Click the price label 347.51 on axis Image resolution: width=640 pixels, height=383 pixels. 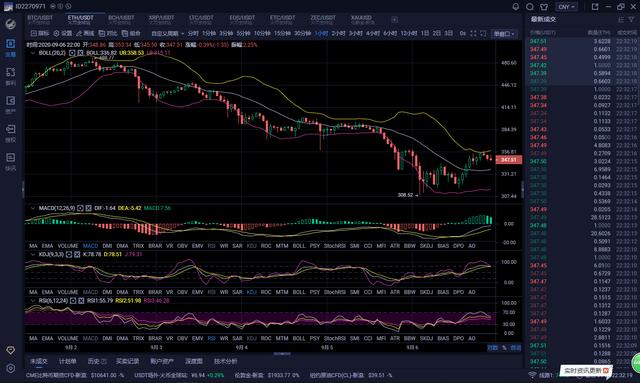point(508,160)
